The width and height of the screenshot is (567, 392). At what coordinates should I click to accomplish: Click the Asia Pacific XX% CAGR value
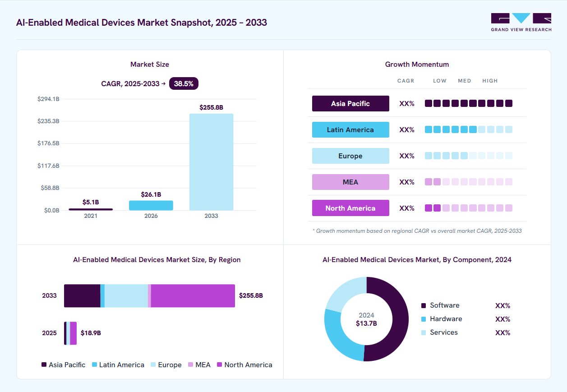(x=407, y=103)
